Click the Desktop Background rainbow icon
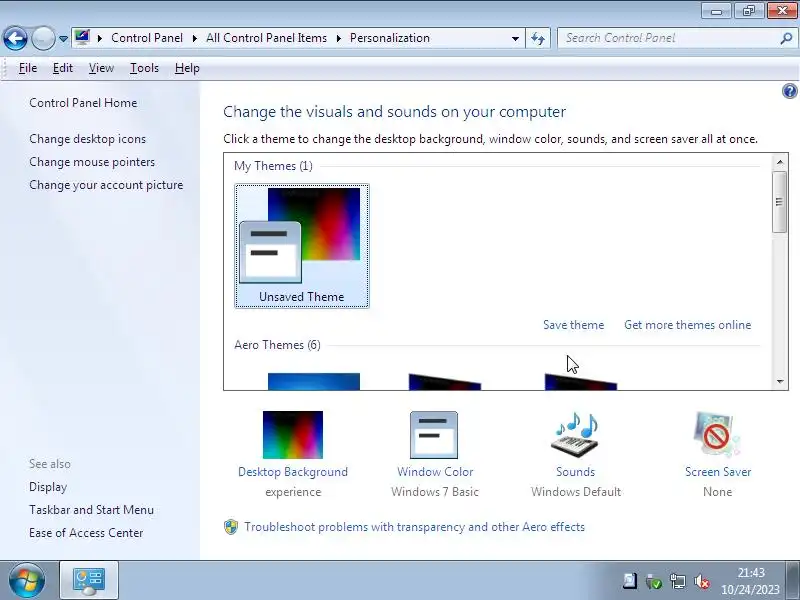 click(293, 435)
